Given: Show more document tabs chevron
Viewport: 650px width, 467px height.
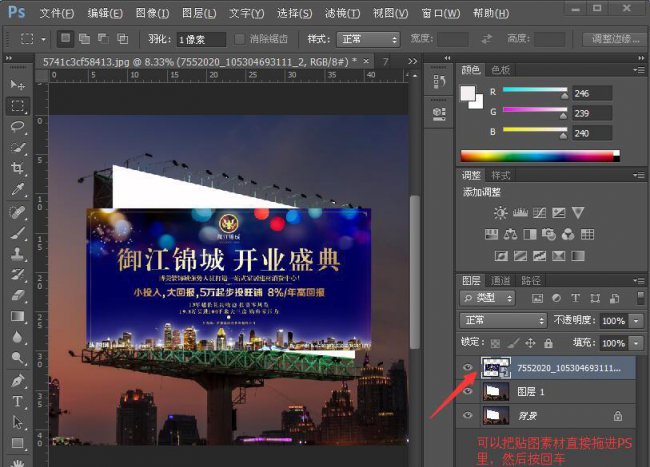Looking at the screenshot, I should click(x=412, y=61).
